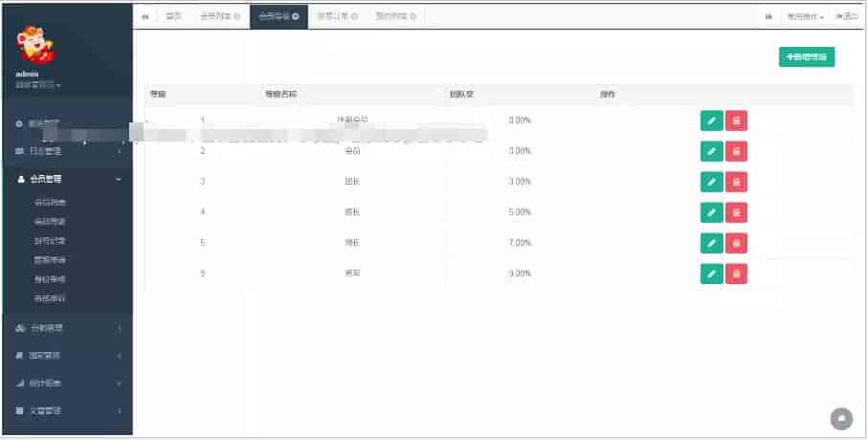Viewport: 868px width, 440px height.
Task: Click level number 3 in the table
Action: point(203,182)
